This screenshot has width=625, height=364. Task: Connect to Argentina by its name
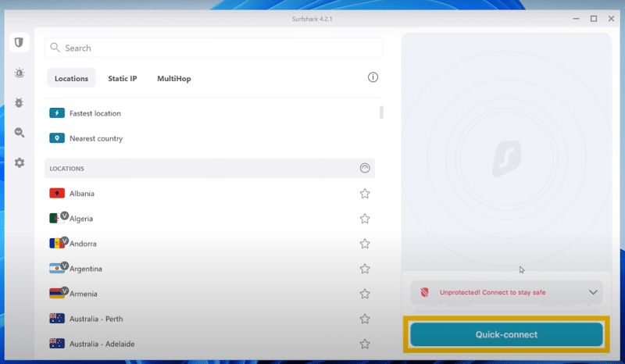(86, 269)
